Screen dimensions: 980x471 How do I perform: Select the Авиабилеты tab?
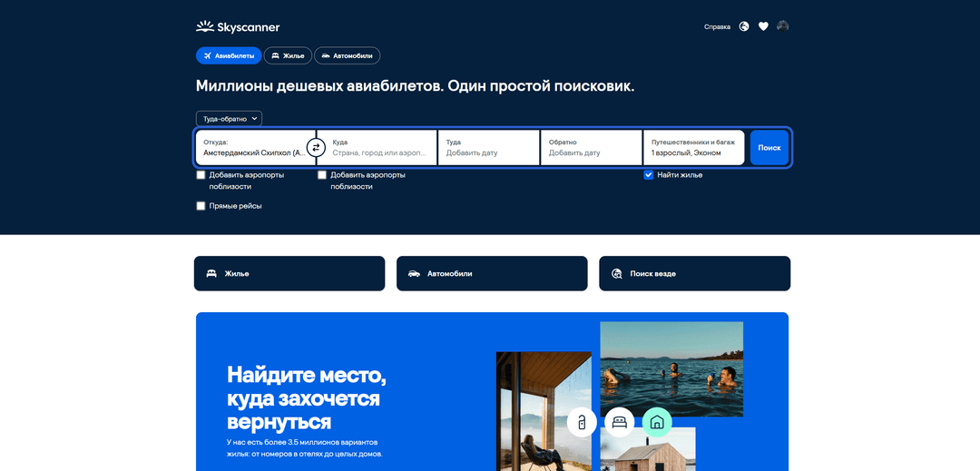click(228, 55)
